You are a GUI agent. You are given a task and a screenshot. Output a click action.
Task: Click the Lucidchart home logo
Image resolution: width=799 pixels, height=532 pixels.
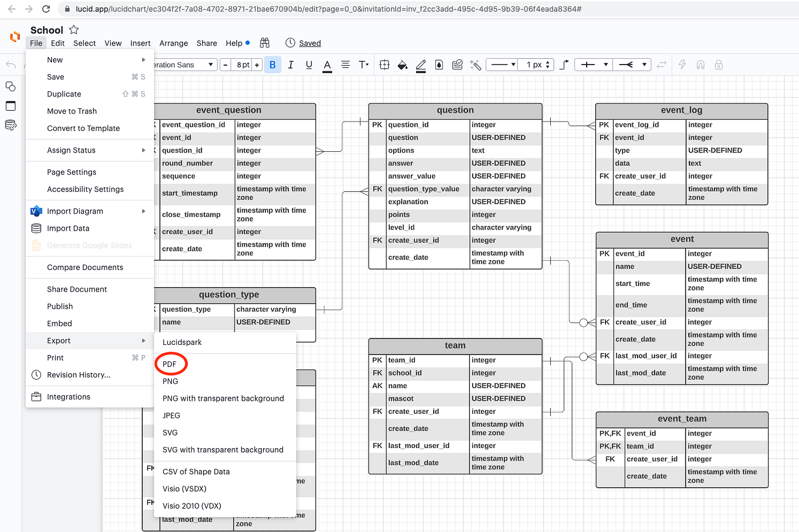point(15,37)
